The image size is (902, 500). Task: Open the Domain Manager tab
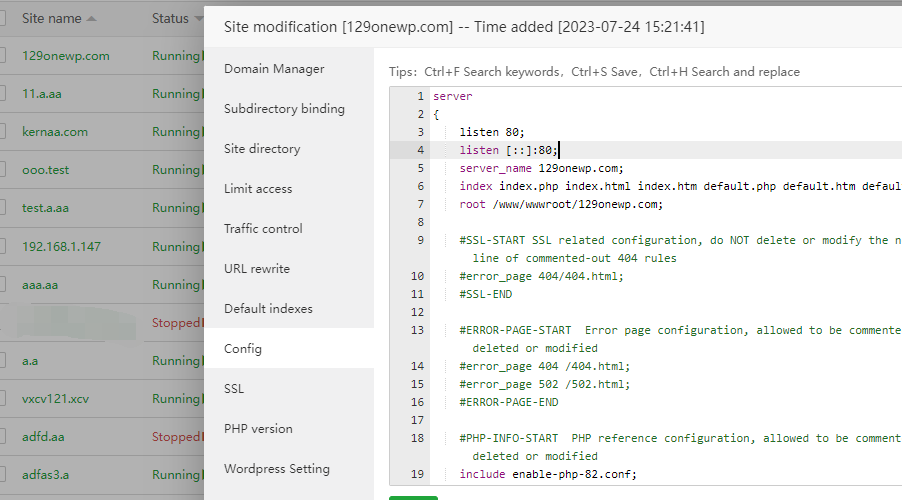(274, 69)
